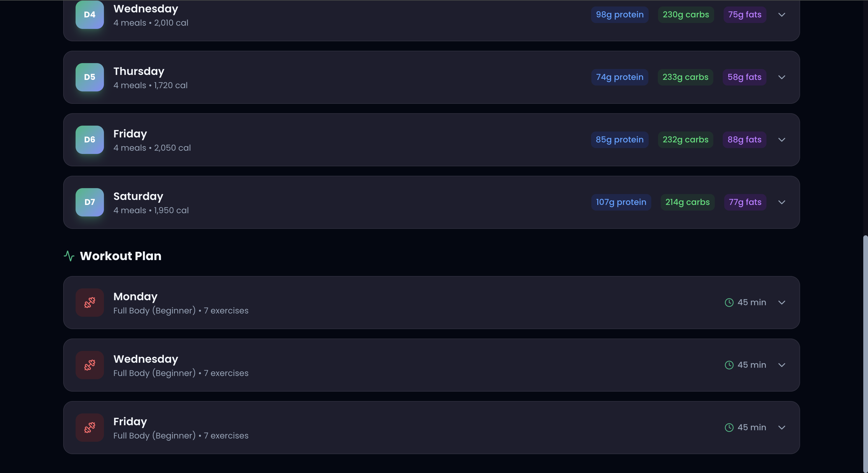Click the D4 Wednesday day badge
868x473 pixels.
(x=90, y=14)
